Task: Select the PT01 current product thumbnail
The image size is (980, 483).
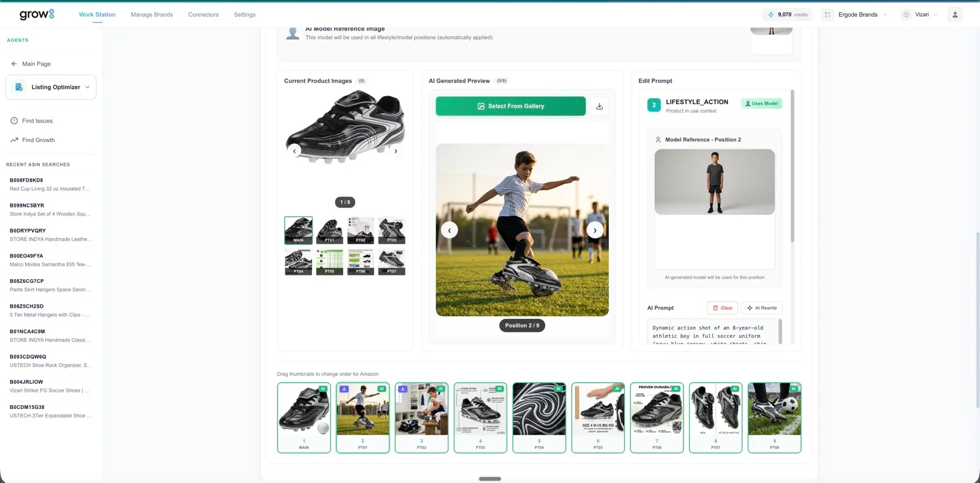Action: point(330,230)
